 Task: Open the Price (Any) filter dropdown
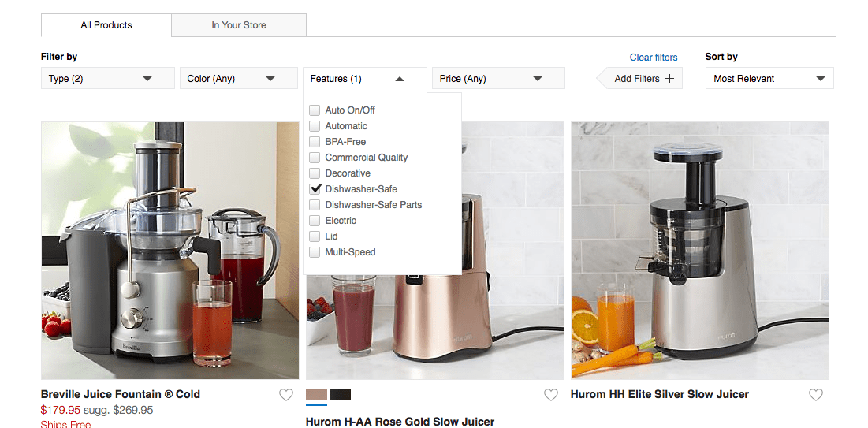click(x=498, y=79)
